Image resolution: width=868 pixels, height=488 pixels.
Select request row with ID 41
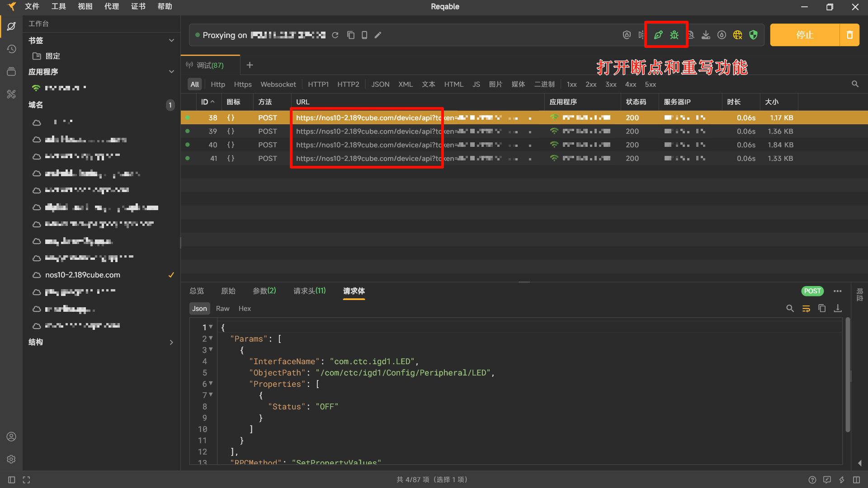pos(524,158)
